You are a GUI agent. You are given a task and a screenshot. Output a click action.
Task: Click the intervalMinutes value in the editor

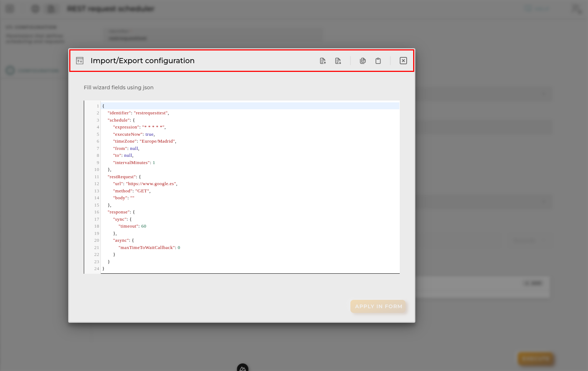coord(154,163)
